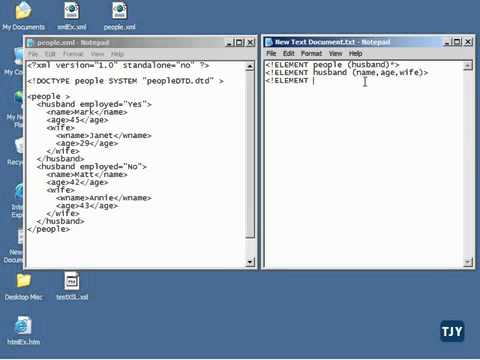The image size is (480, 360).
Task: Click the Notepad icon in New Text Document title bar
Action: coord(269,42)
